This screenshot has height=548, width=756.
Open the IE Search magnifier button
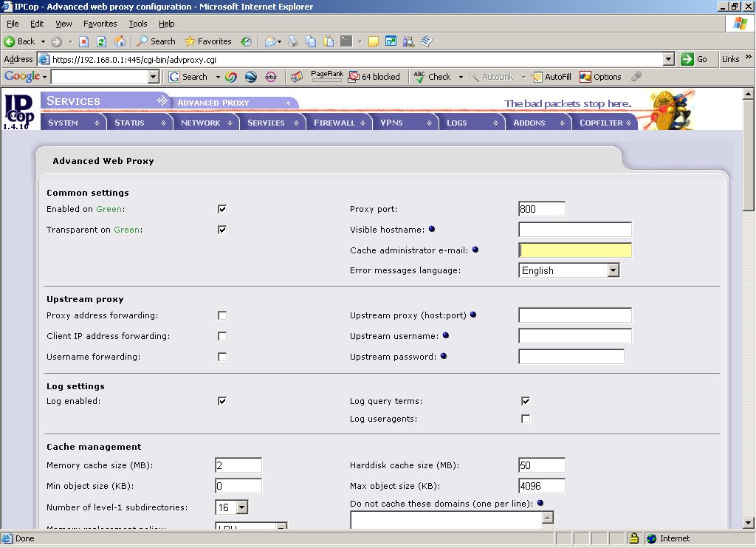(x=157, y=41)
